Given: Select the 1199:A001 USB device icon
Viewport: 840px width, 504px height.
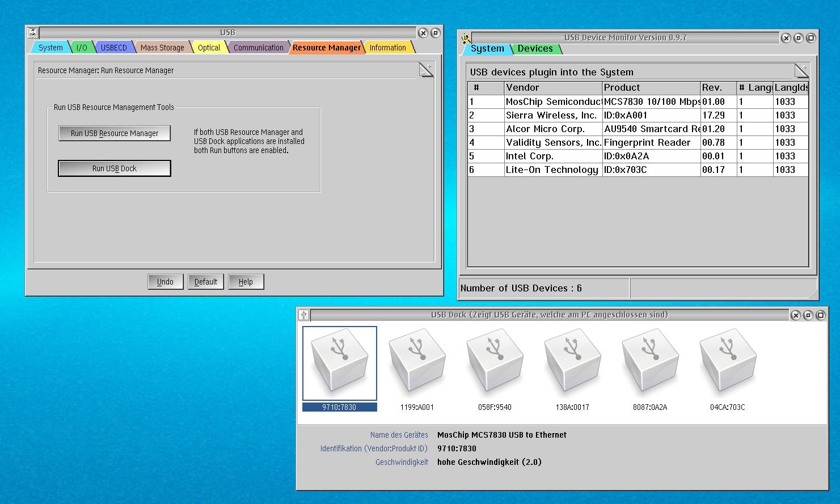Looking at the screenshot, I should [417, 363].
